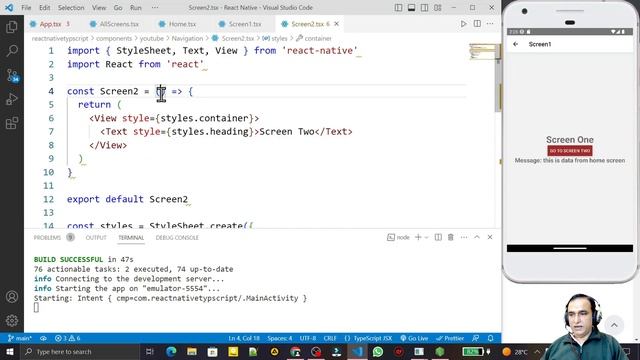Run the file with the play icon

click(463, 24)
